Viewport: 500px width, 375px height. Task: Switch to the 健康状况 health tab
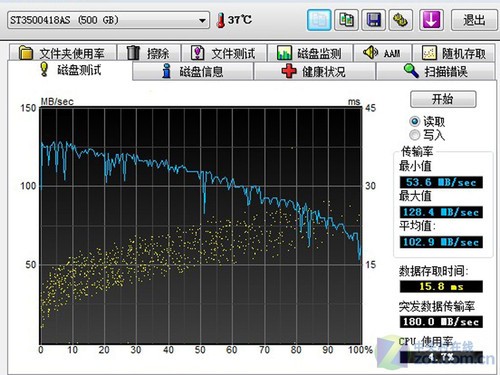pyautogui.click(x=315, y=71)
